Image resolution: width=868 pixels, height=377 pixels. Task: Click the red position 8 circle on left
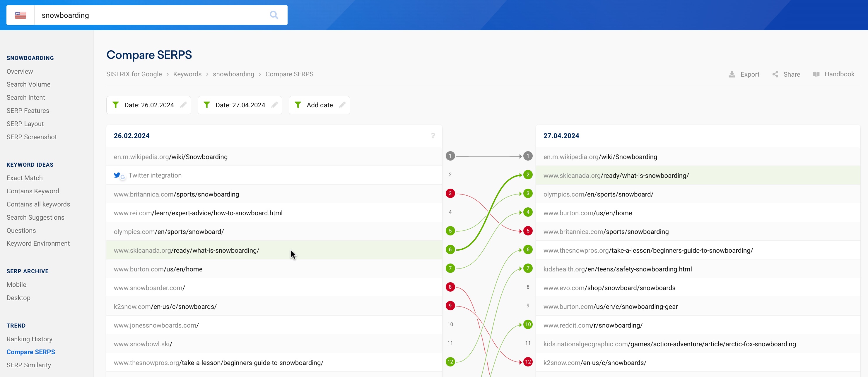(x=450, y=287)
